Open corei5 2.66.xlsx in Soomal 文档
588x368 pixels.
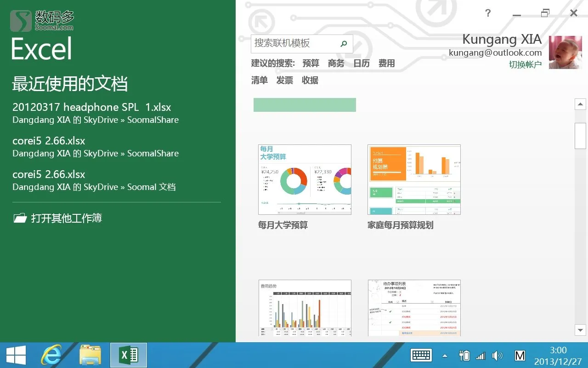[x=94, y=180]
